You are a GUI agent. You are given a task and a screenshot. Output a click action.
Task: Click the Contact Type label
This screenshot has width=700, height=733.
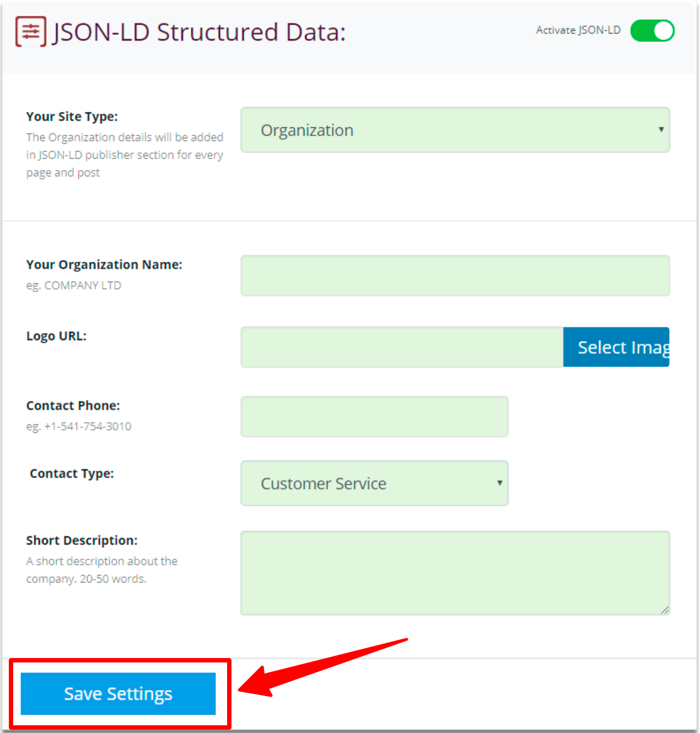click(72, 473)
